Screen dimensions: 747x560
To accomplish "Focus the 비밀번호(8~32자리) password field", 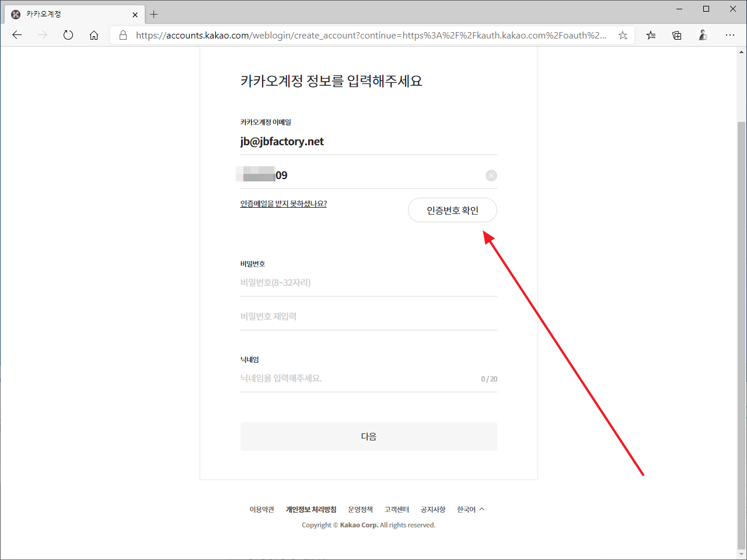I will tap(369, 283).
